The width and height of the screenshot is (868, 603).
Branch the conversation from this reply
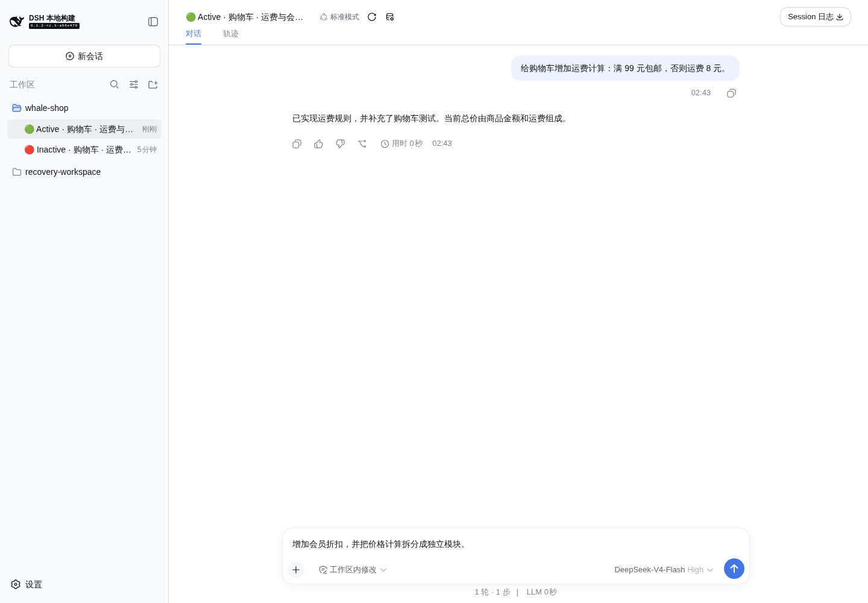[362, 144]
